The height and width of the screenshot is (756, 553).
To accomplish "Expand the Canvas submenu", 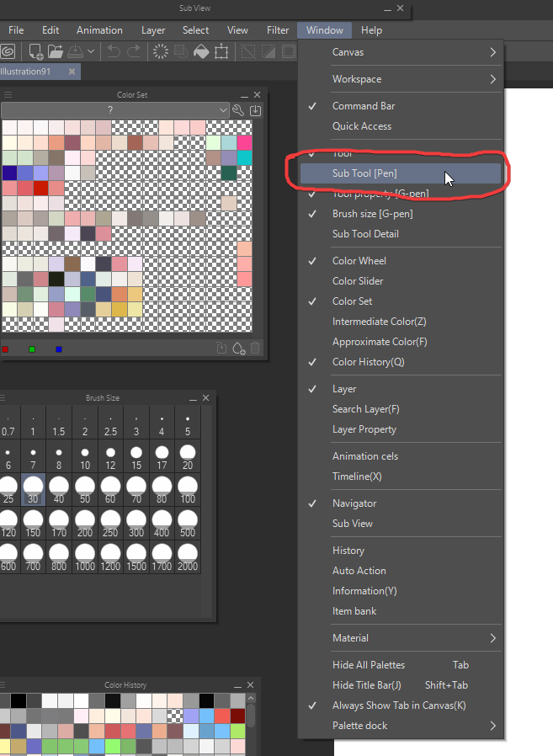I will click(401, 52).
